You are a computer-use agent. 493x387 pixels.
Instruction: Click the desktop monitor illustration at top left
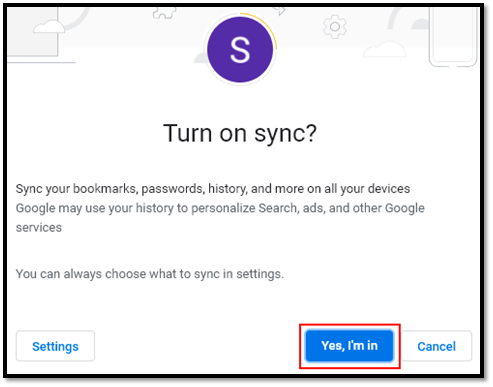tap(33, 35)
